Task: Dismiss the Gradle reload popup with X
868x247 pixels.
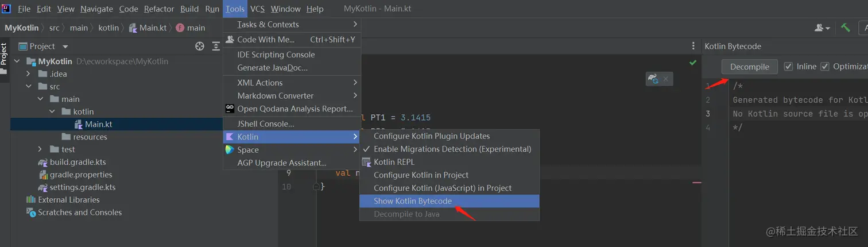Action: tap(665, 79)
